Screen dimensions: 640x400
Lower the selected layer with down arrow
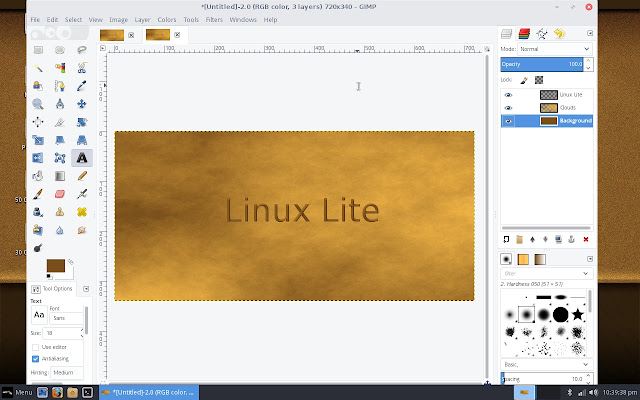coord(545,240)
